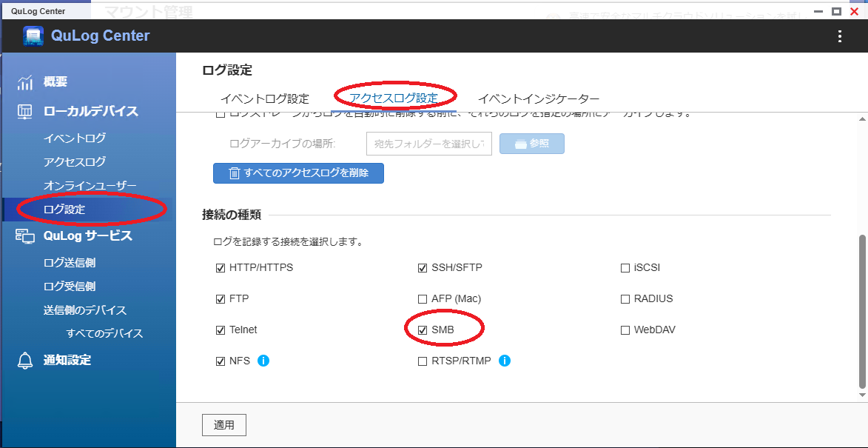Click the 接続の種類 section heading
The height and width of the screenshot is (448, 868).
coord(232,215)
